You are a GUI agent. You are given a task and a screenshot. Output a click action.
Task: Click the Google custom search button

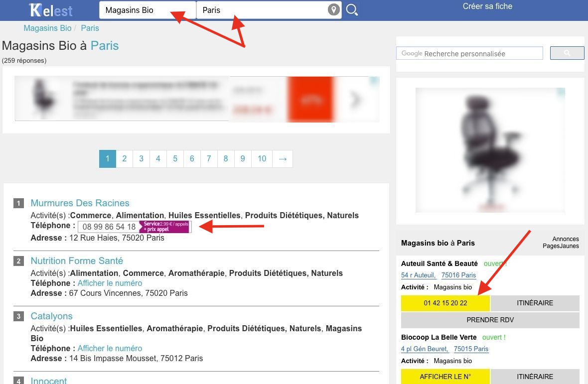click(567, 53)
